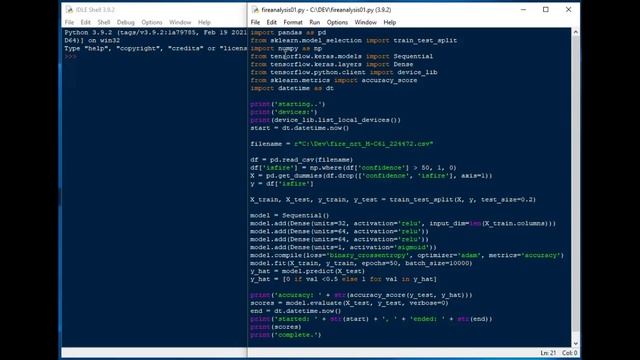The width and height of the screenshot is (640, 360).
Task: Click the 'end = dt.datetime.now()' line
Action: (x=296, y=311)
